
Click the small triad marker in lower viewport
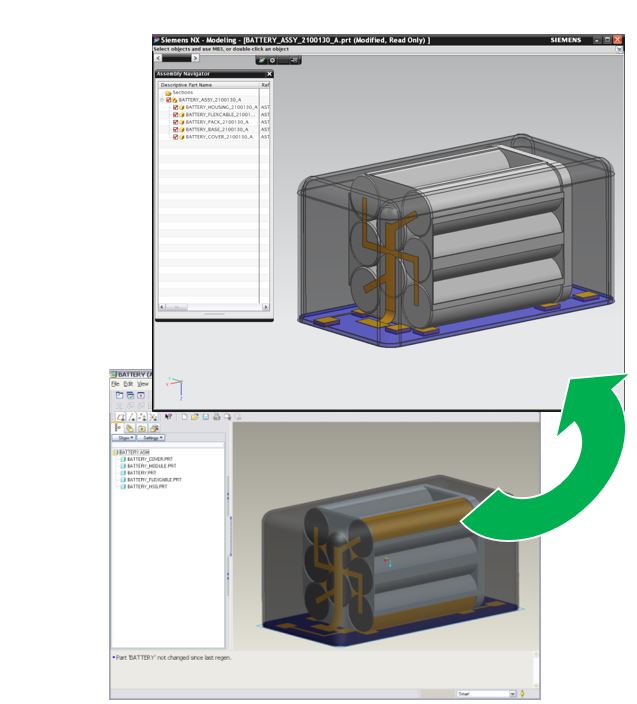click(x=387, y=562)
